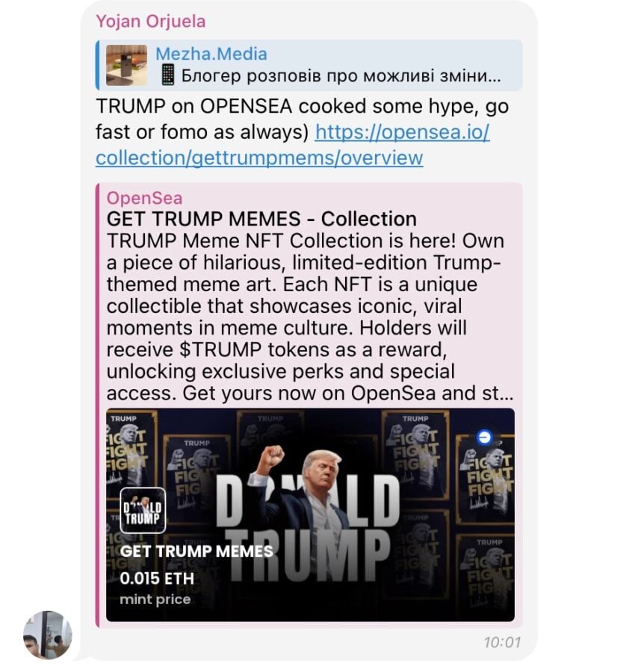Open the https://opensea.io/ hyperlink
Viewport: 644px width, 672px height.
[402, 132]
